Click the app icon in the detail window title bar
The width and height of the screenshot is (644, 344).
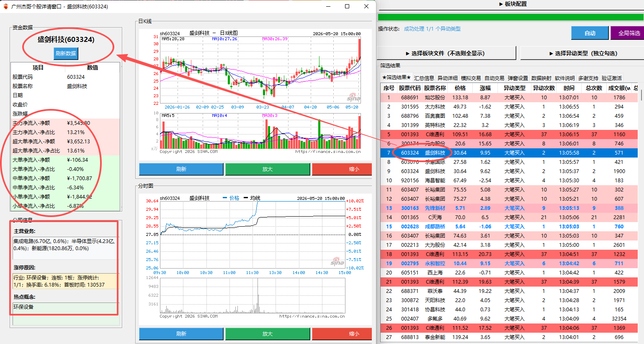[5, 6]
